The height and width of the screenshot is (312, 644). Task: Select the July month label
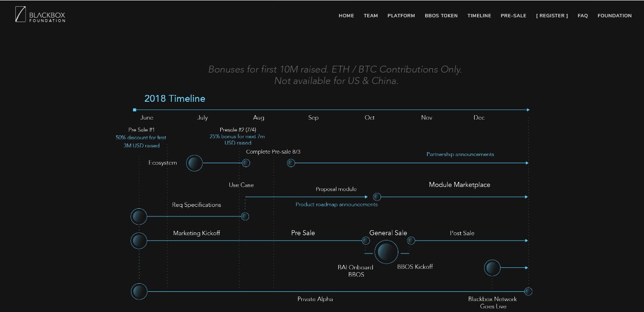203,118
